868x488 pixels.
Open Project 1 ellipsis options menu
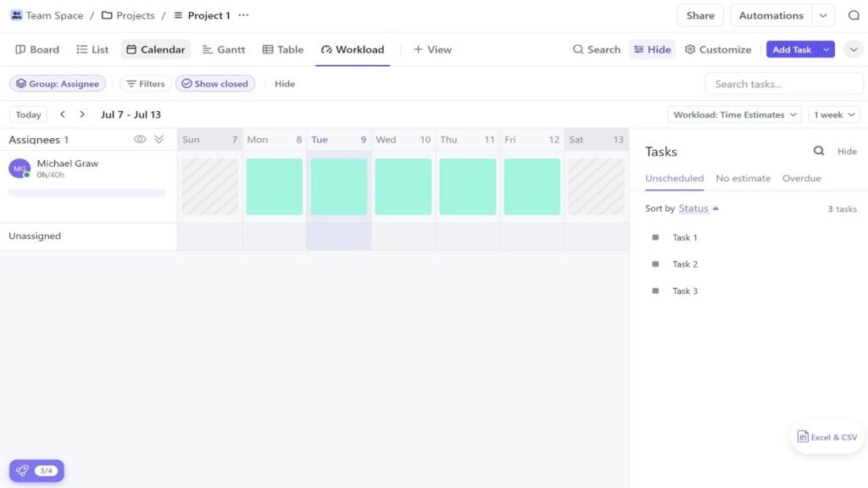coord(243,15)
